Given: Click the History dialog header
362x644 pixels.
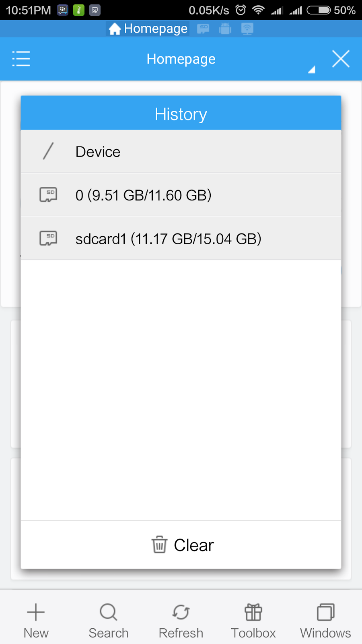Looking at the screenshot, I should click(x=181, y=114).
